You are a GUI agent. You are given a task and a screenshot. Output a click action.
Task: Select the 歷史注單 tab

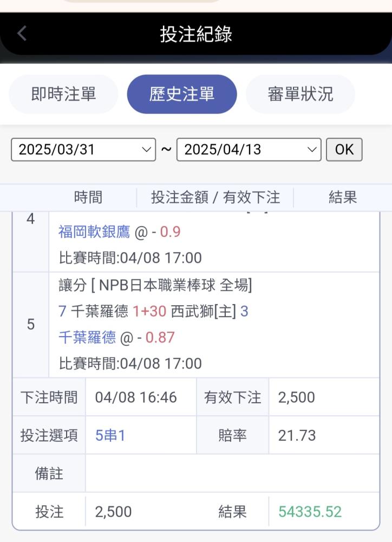click(182, 94)
